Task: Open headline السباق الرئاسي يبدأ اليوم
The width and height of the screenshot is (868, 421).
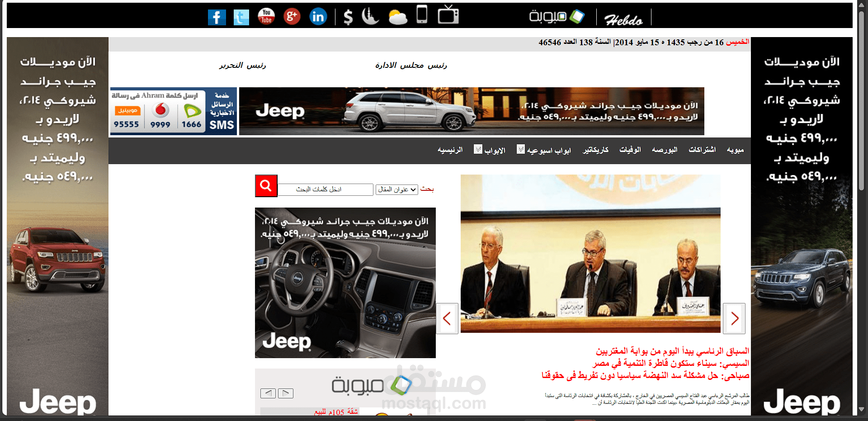Action: [672, 351]
